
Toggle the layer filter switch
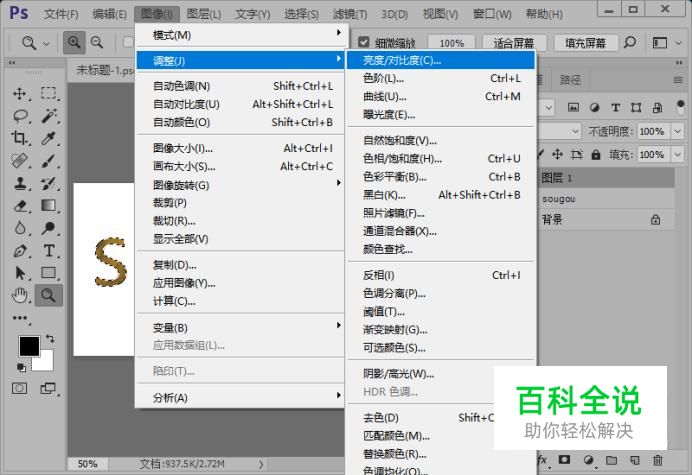click(x=680, y=106)
